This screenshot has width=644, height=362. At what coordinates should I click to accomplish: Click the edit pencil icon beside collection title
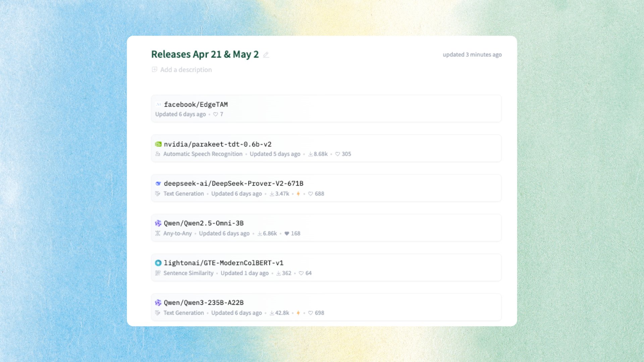[266, 55]
